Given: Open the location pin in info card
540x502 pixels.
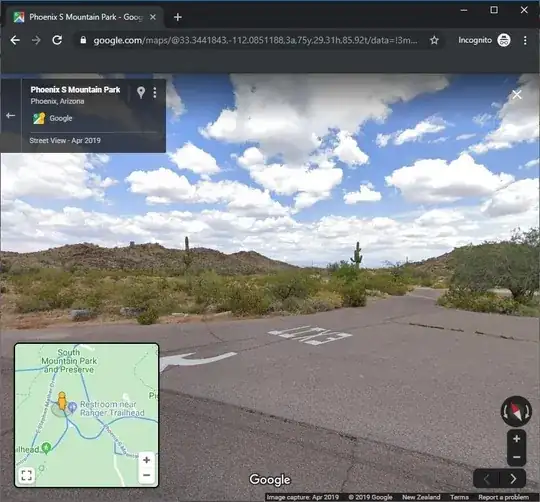Looking at the screenshot, I should [141, 93].
